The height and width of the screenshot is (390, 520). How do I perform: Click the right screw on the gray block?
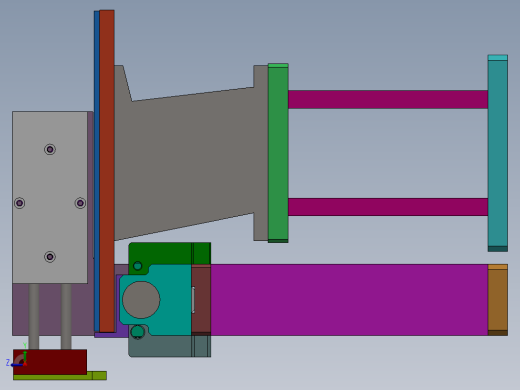click(80, 203)
